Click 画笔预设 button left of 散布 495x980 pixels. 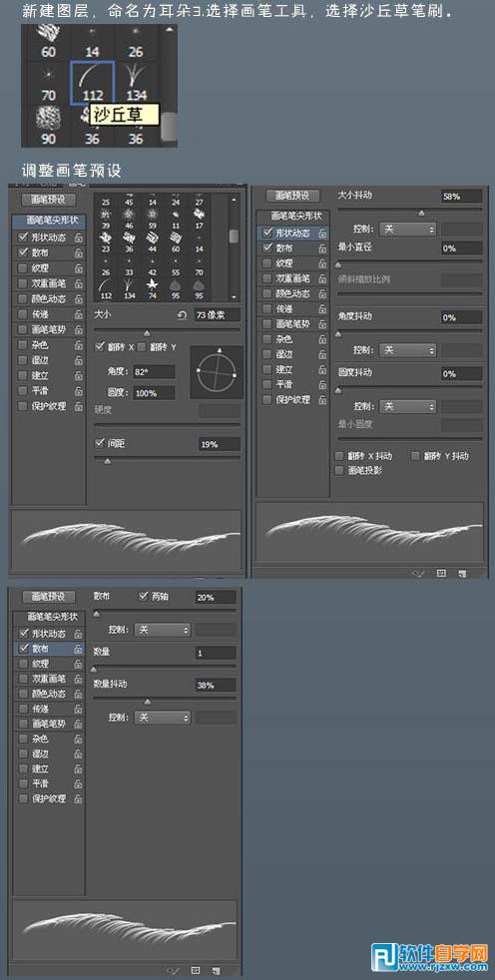click(x=48, y=596)
